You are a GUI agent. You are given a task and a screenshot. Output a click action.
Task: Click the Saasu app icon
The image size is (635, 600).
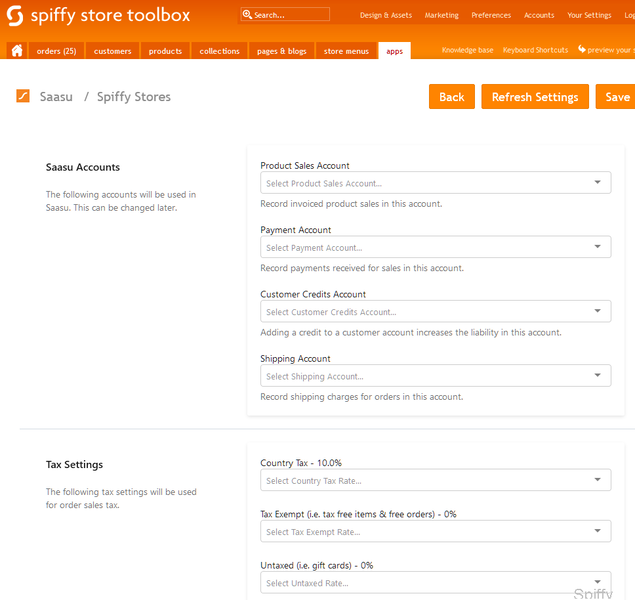pyautogui.click(x=23, y=96)
